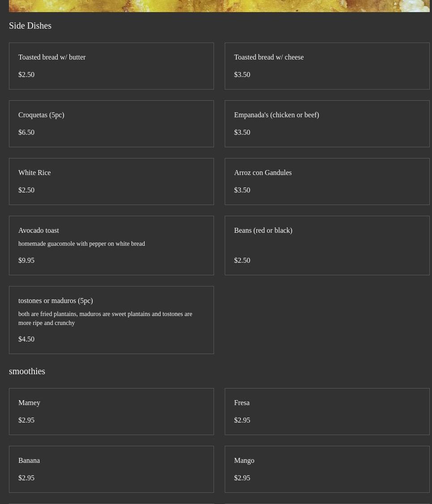Click the fried plantains description text

(105, 318)
